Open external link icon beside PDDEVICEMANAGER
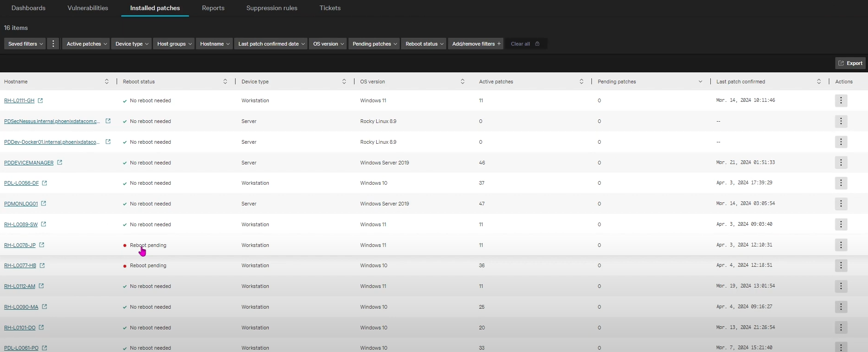Image resolution: width=868 pixels, height=352 pixels. (59, 163)
